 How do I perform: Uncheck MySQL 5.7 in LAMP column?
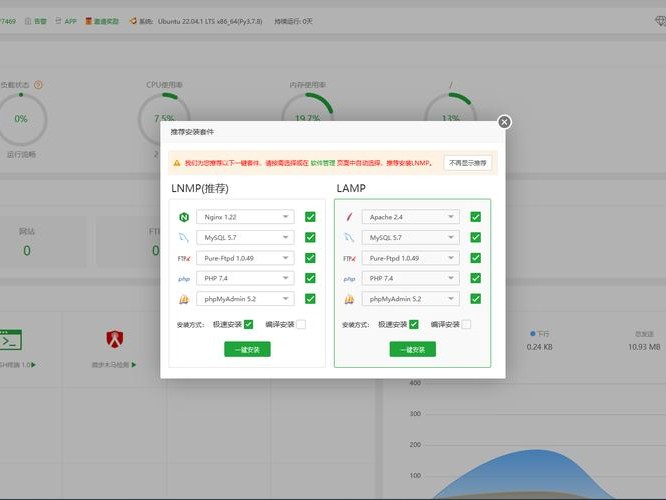(x=476, y=237)
